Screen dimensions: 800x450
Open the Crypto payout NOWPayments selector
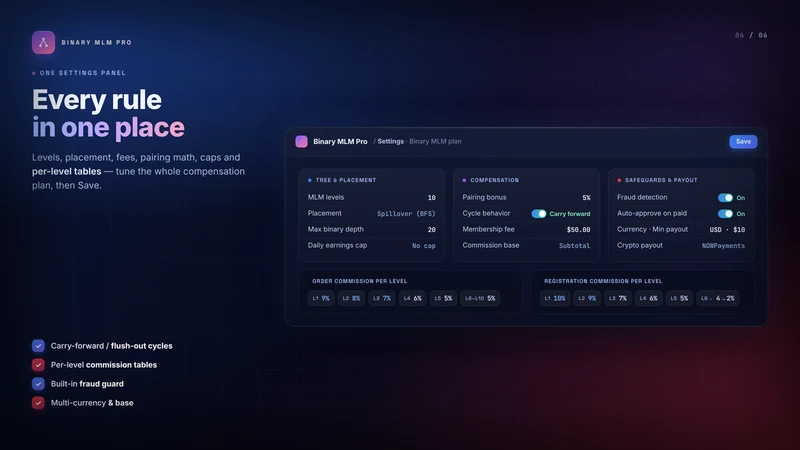click(x=723, y=245)
